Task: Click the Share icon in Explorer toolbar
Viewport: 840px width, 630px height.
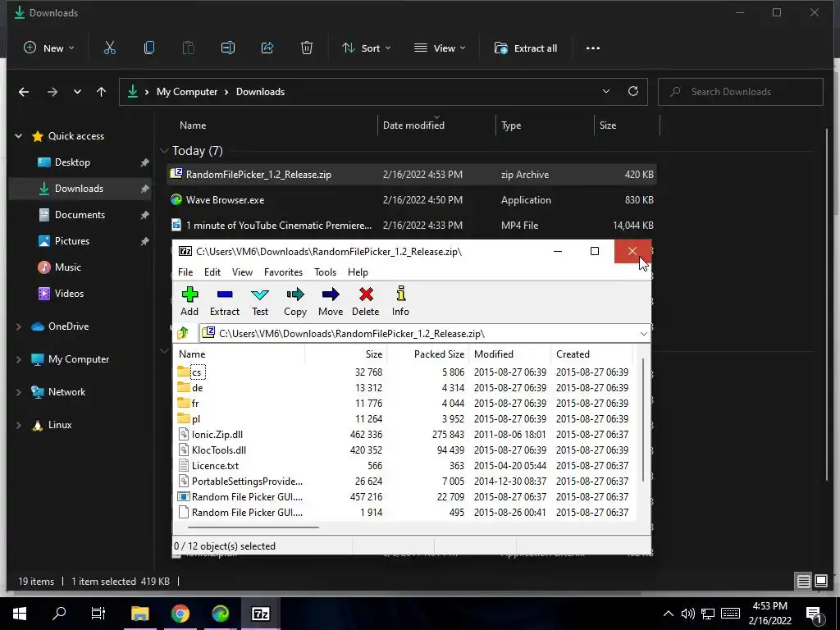Action: point(267,48)
